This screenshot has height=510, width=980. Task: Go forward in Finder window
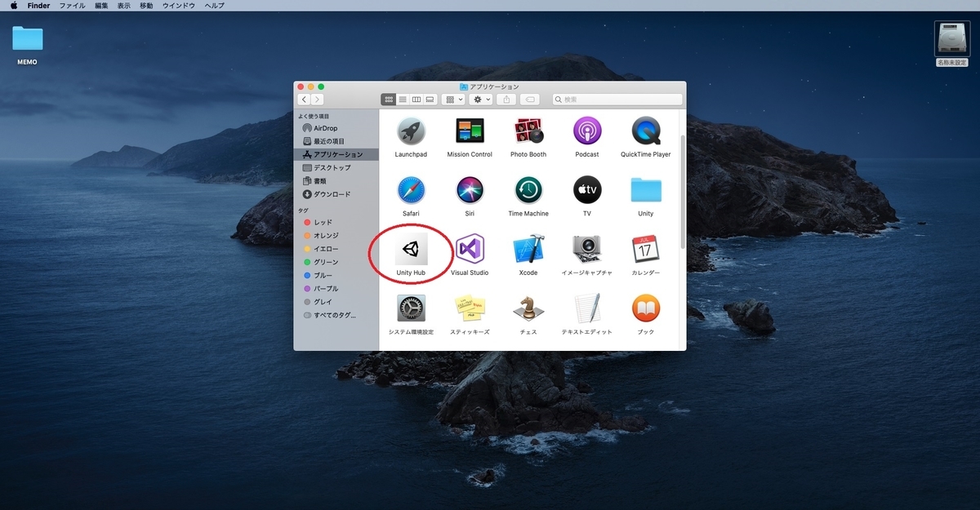pyautogui.click(x=317, y=100)
